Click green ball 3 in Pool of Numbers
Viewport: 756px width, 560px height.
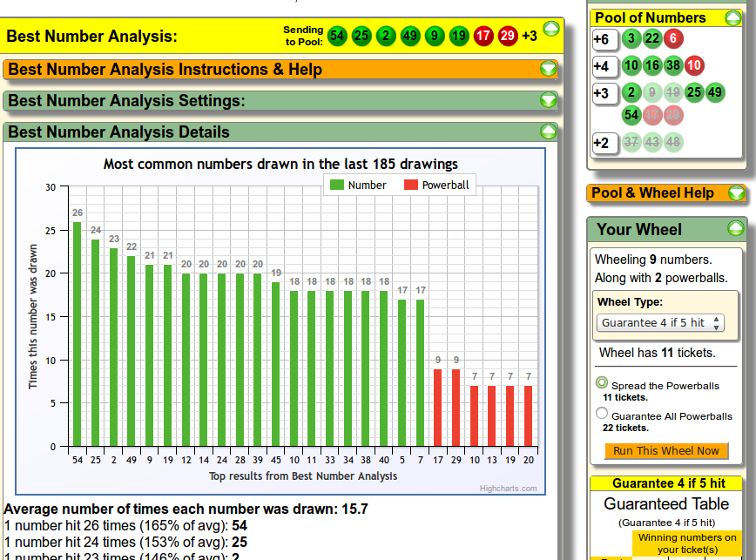(631, 39)
